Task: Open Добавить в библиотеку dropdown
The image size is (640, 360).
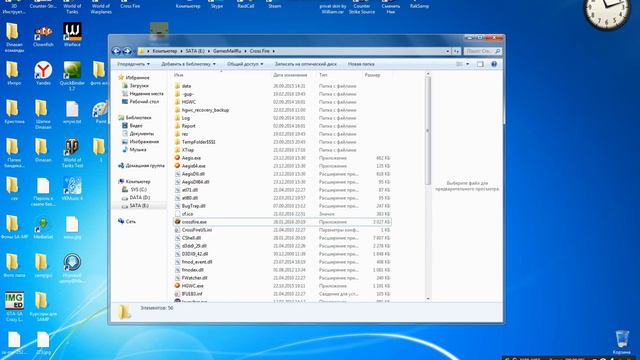Action: pos(188,64)
